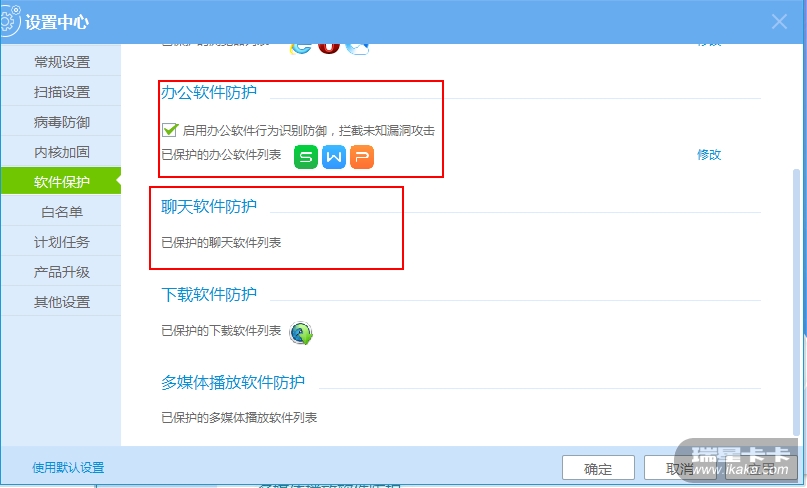Click the download software globe icon
This screenshot has height=488, width=807.
[301, 333]
